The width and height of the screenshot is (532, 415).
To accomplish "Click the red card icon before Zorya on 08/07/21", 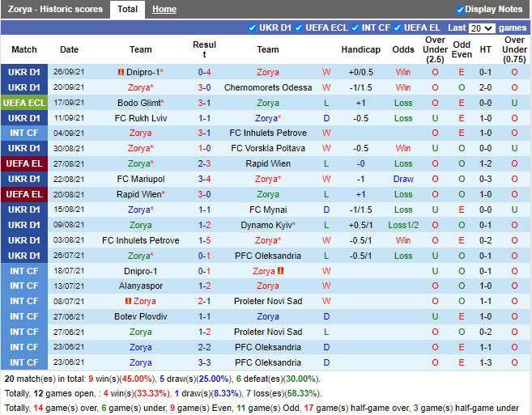I will pos(127,302).
